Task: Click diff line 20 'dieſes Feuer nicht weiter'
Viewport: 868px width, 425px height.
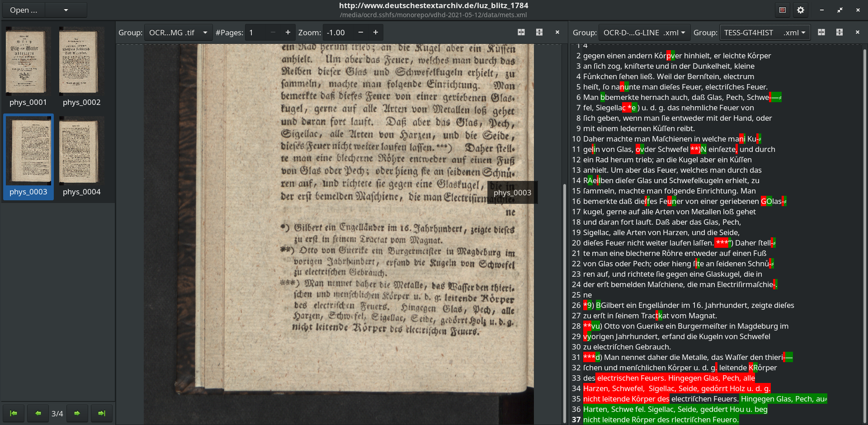Action: pos(679,243)
